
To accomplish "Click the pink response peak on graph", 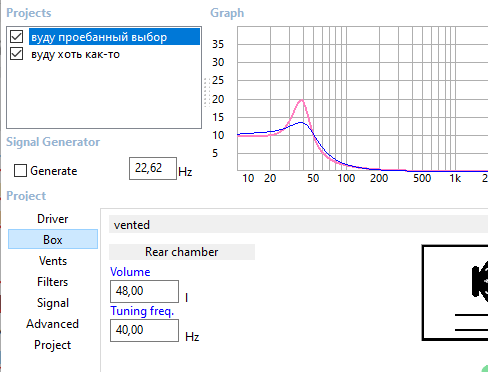I will (302, 100).
